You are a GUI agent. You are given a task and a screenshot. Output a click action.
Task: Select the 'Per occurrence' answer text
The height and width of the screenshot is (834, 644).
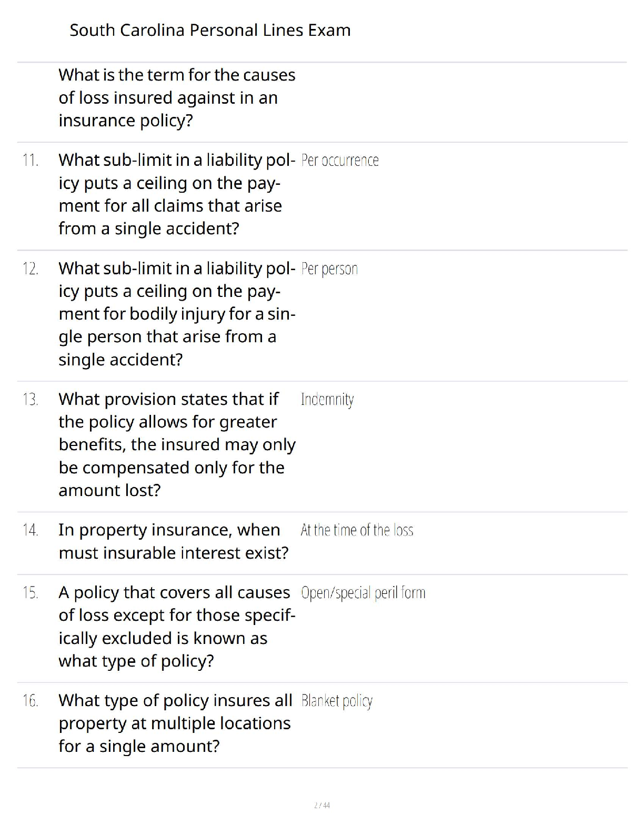[340, 160]
